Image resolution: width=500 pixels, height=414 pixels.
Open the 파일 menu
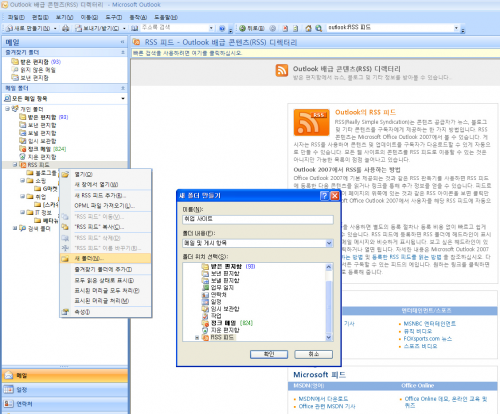click(x=16, y=17)
